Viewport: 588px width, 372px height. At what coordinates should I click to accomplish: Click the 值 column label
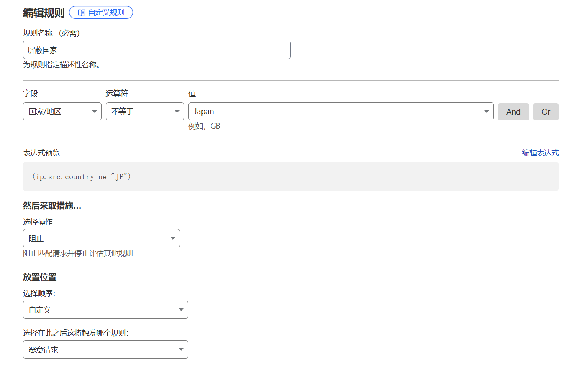coord(192,94)
